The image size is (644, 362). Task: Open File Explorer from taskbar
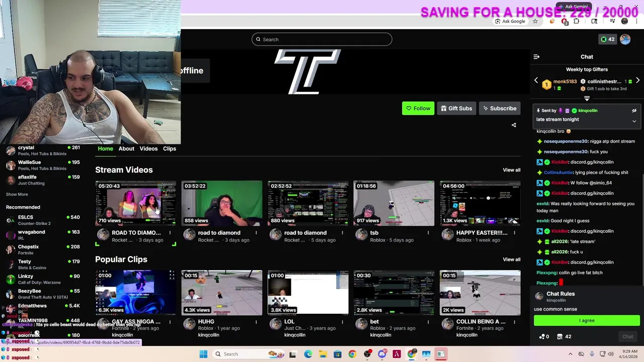[x=323, y=354]
